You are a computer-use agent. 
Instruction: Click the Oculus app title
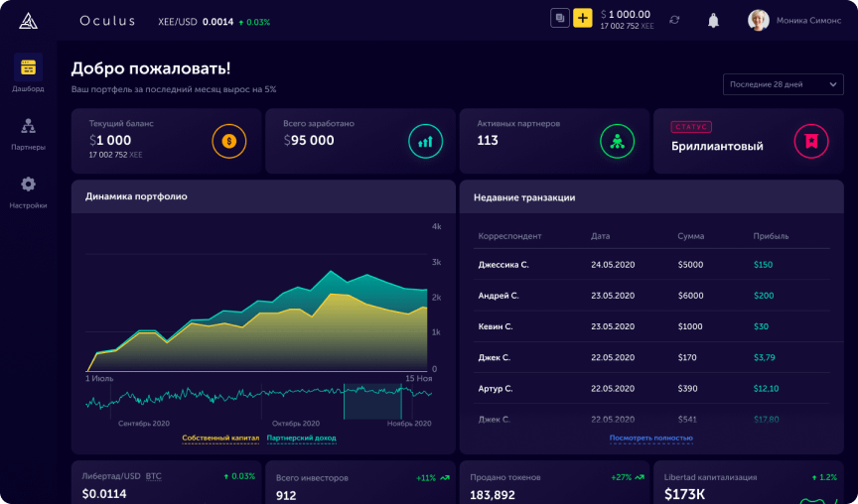(107, 21)
